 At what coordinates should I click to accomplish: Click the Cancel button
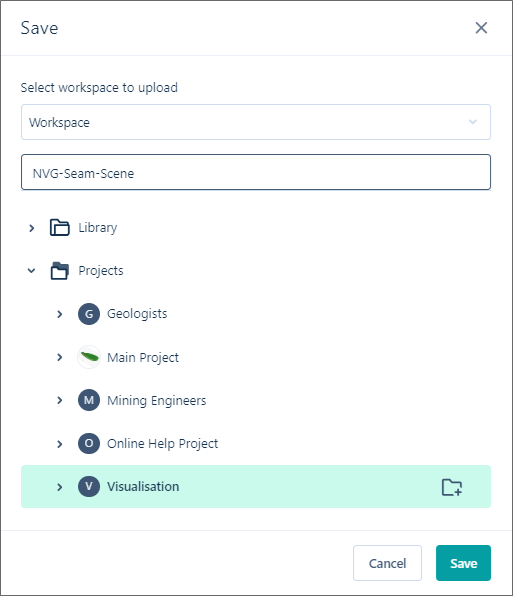387,563
